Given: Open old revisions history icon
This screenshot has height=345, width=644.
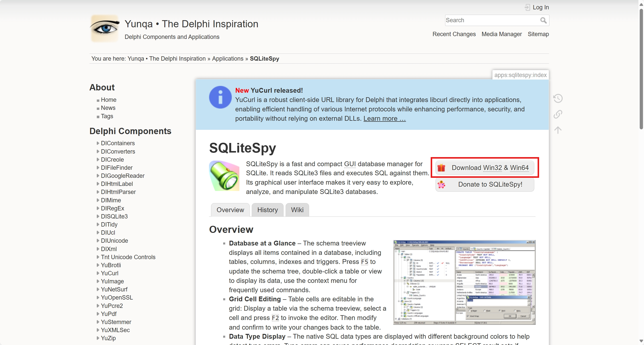Looking at the screenshot, I should point(558,98).
